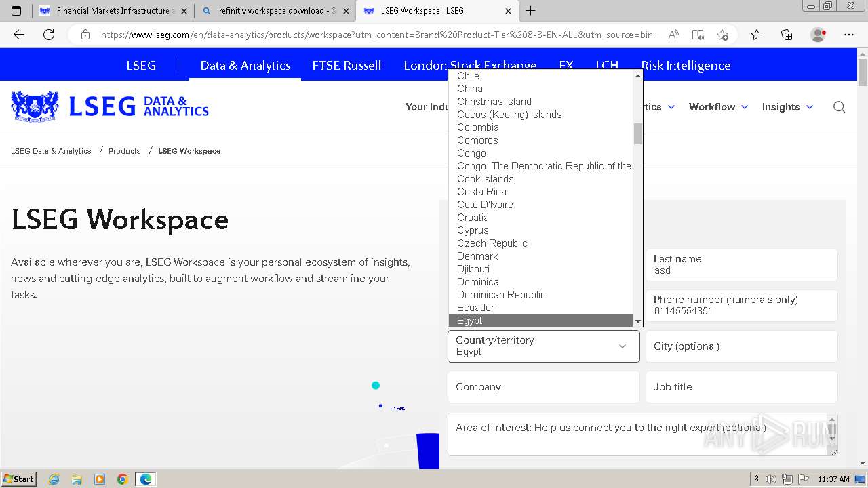
Task: Click the Phone number field
Action: 742,306
